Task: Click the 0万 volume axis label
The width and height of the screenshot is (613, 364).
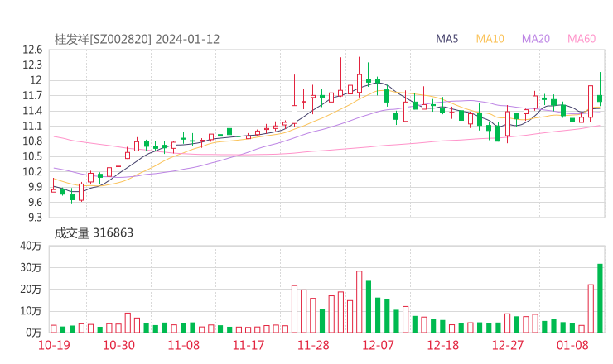Action: click(33, 333)
